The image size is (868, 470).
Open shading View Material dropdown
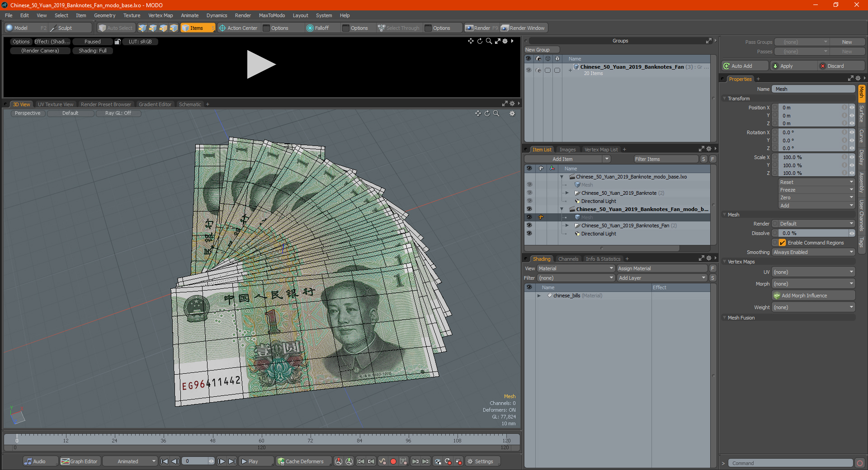point(575,268)
